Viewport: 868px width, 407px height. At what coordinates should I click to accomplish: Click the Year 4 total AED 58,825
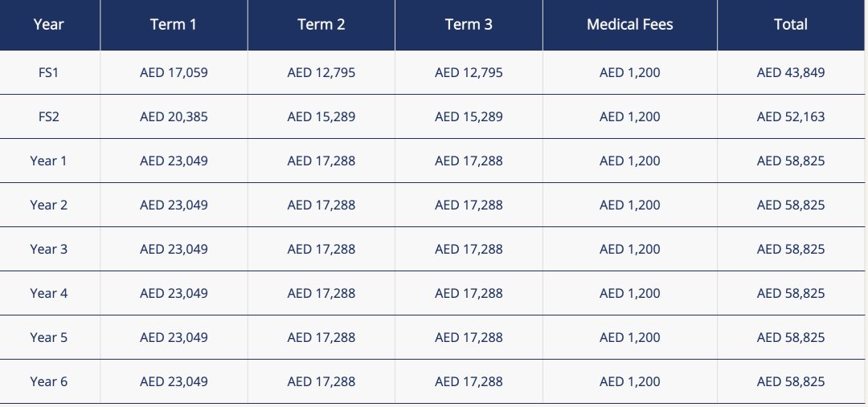(790, 293)
